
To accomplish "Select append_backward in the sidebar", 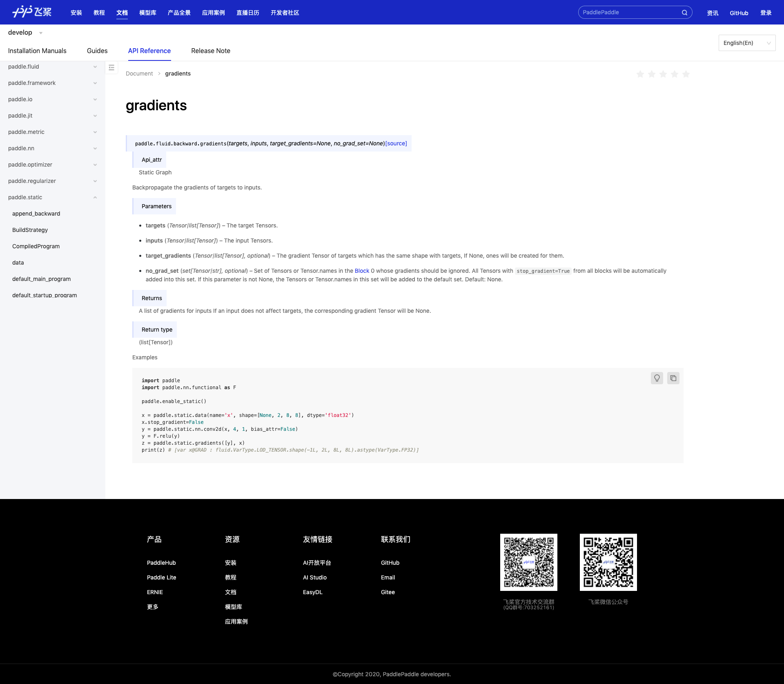I will 36,214.
